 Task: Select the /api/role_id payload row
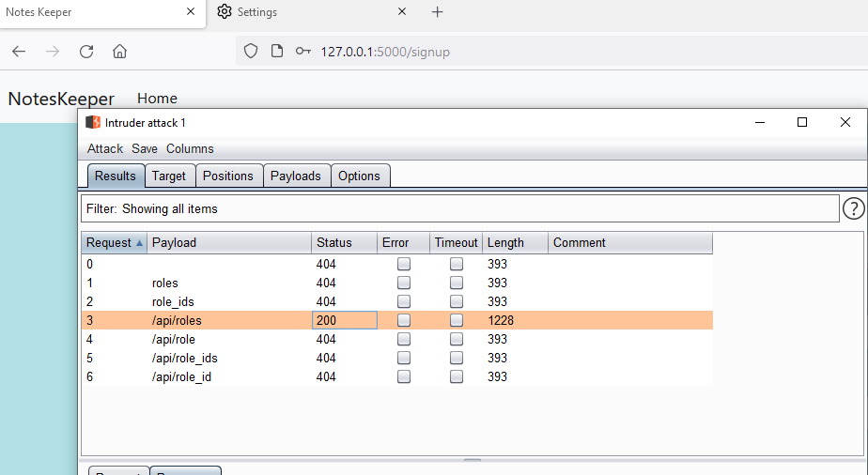pyautogui.click(x=397, y=376)
